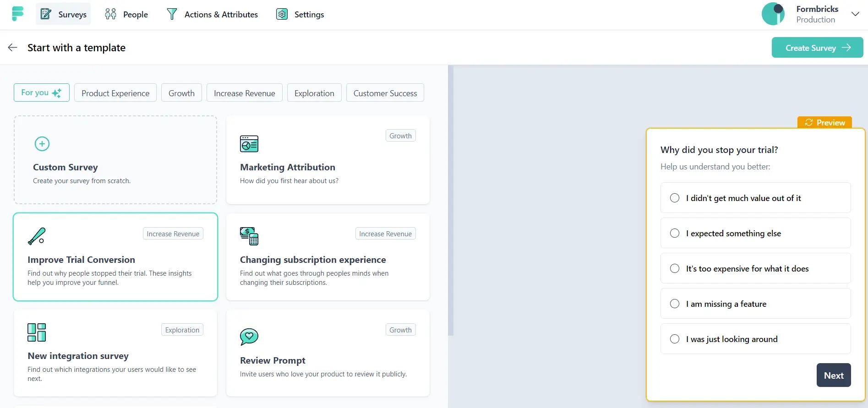
Task: Filter templates by Growth category
Action: [181, 93]
